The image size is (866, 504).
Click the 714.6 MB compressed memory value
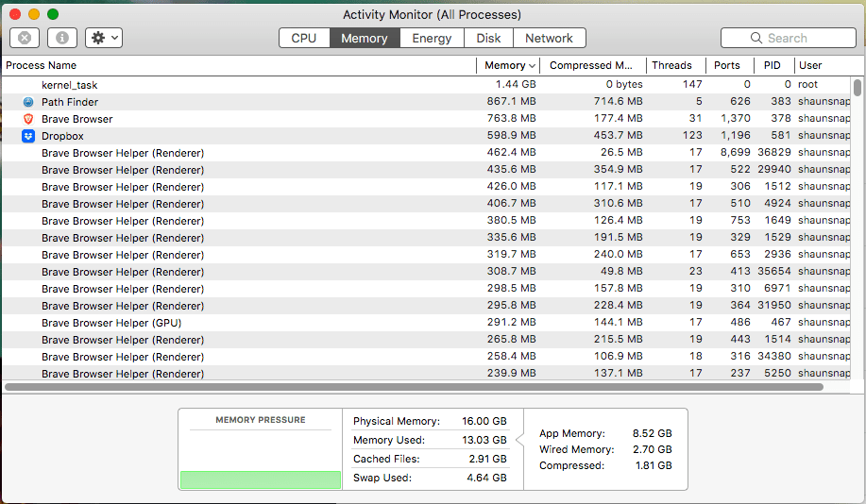pos(618,102)
